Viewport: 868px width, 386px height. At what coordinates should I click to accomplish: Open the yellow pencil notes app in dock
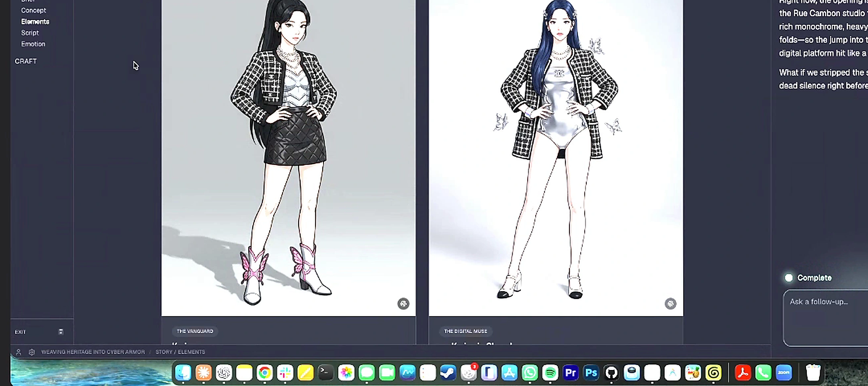[x=305, y=373]
